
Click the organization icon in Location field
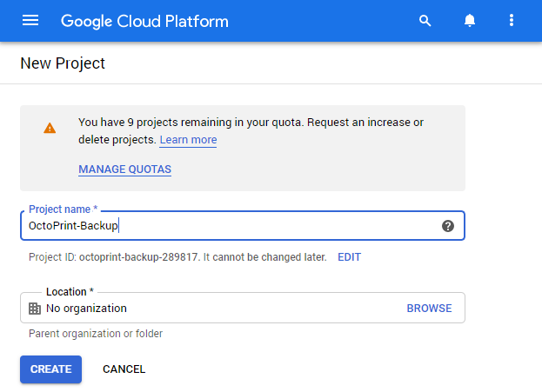[35, 309]
